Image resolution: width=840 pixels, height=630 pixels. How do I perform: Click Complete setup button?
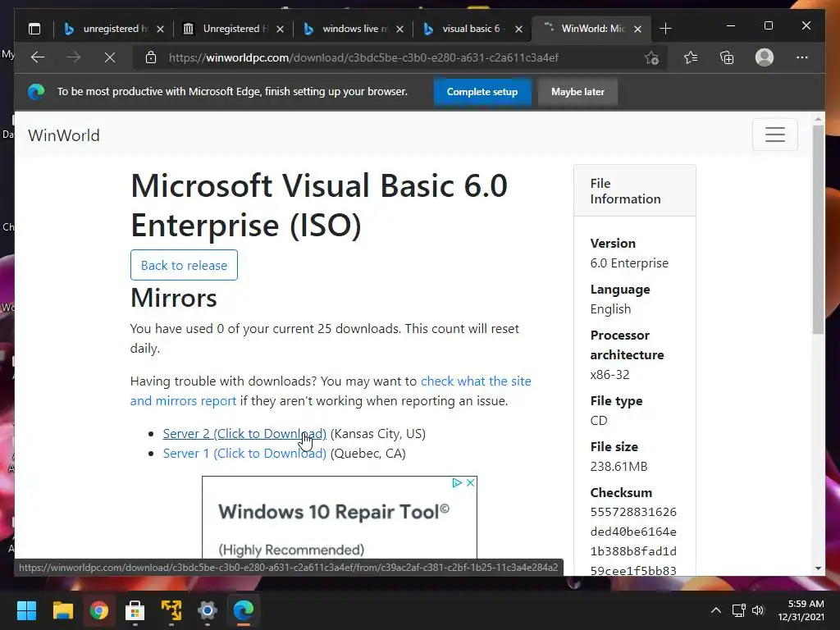coord(482,92)
